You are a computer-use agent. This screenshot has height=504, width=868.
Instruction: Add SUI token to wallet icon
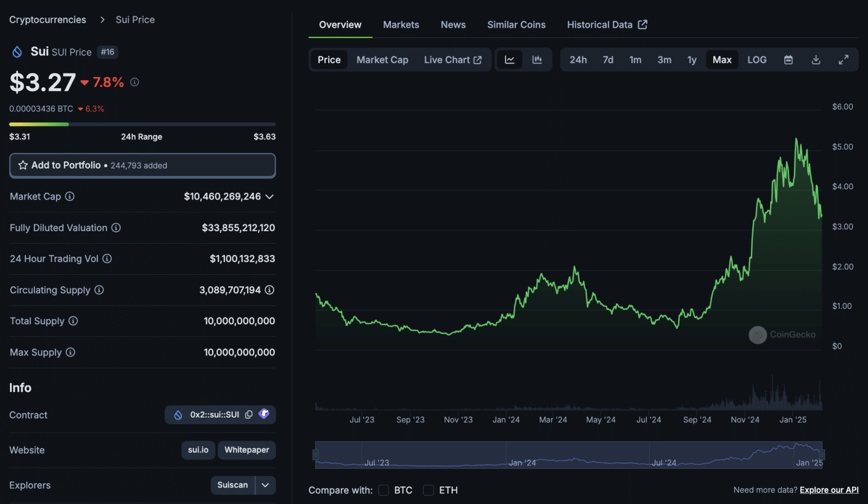pyautogui.click(x=263, y=414)
